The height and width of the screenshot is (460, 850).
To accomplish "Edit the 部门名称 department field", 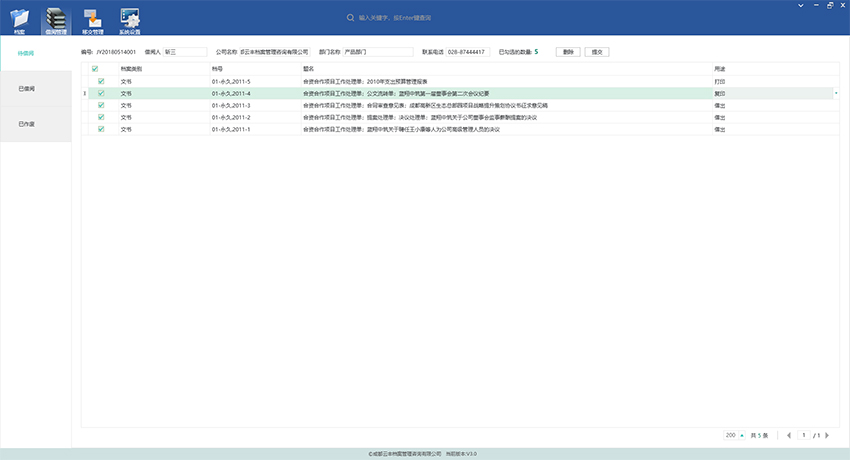I will click(x=378, y=52).
